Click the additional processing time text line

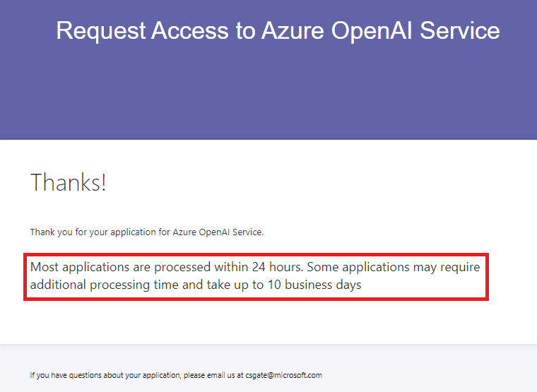pos(196,285)
